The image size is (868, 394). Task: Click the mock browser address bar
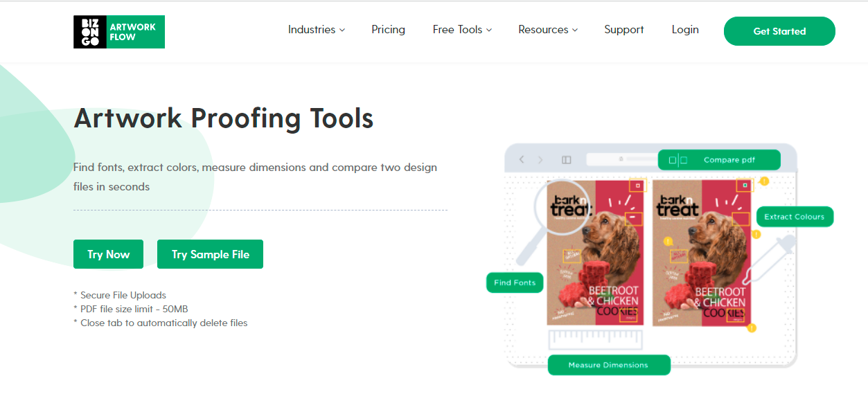pyautogui.click(x=621, y=160)
